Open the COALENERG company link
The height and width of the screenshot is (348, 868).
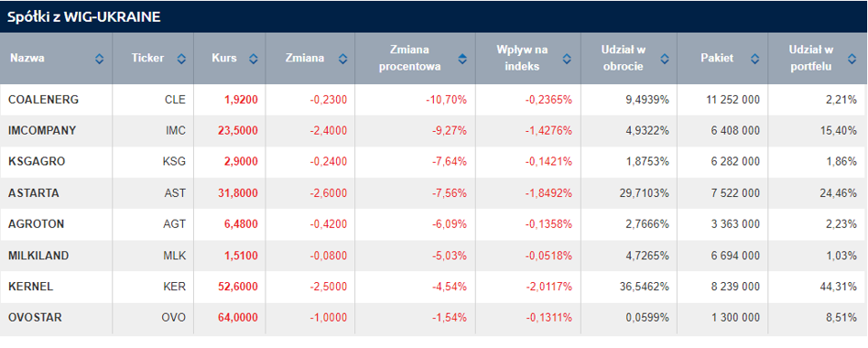(x=43, y=100)
